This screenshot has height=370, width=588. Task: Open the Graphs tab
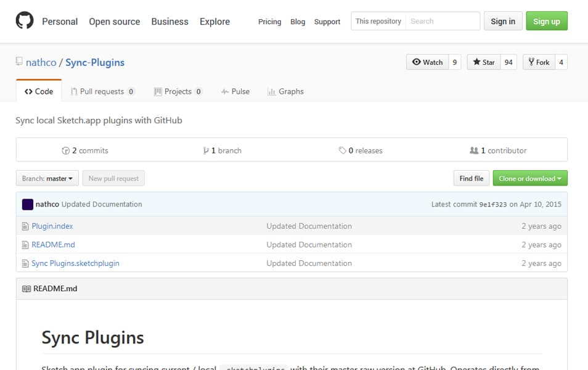[x=285, y=91]
